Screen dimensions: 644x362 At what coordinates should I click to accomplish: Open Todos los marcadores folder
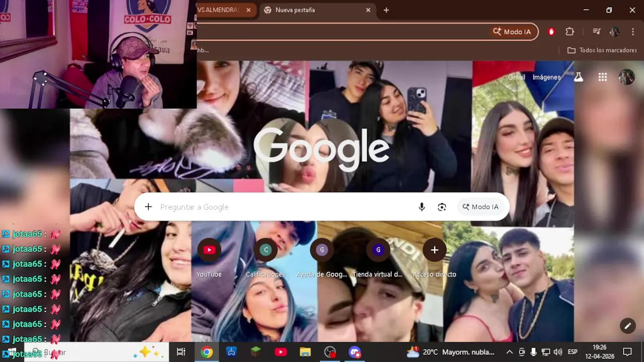tap(602, 50)
